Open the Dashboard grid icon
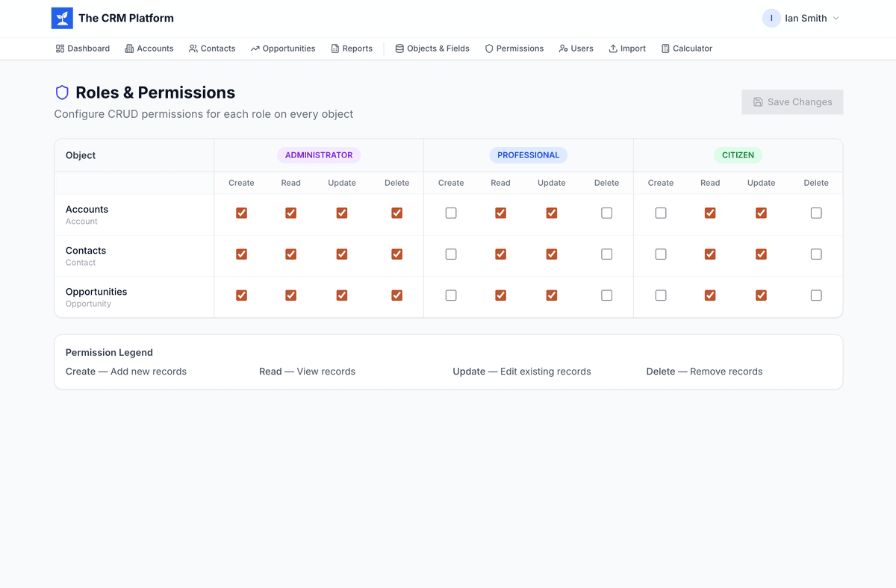 60,49
